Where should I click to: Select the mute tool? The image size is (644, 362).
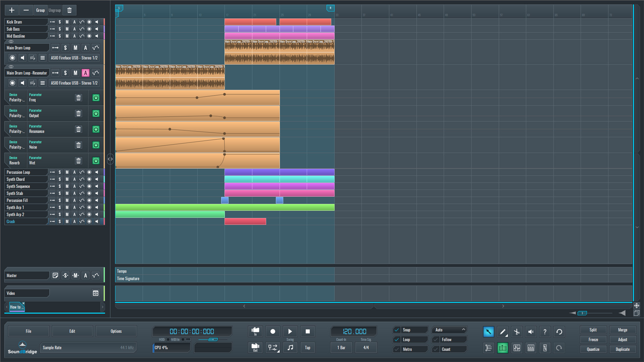pyautogui.click(x=531, y=331)
